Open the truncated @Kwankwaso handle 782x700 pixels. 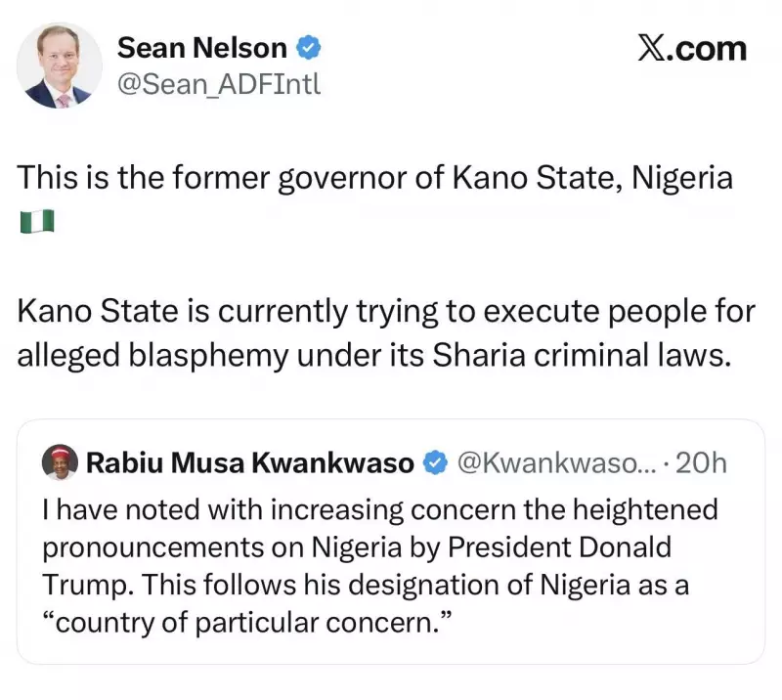[x=555, y=462]
